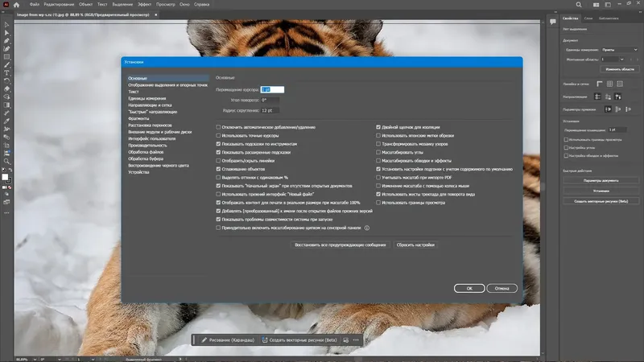This screenshot has height=362, width=644.
Task: Open the search magnifier in the top bar
Action: pos(579,5)
